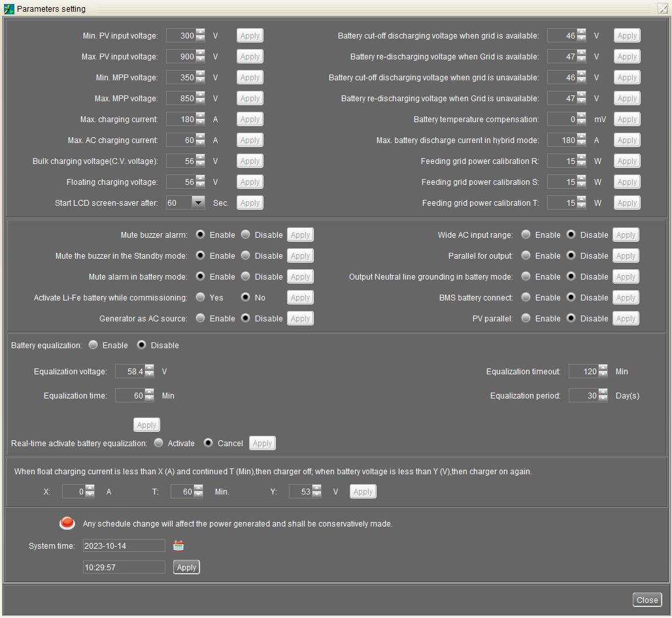
Task: Select Disable for Mute buzzer alarm
Action: click(246, 235)
